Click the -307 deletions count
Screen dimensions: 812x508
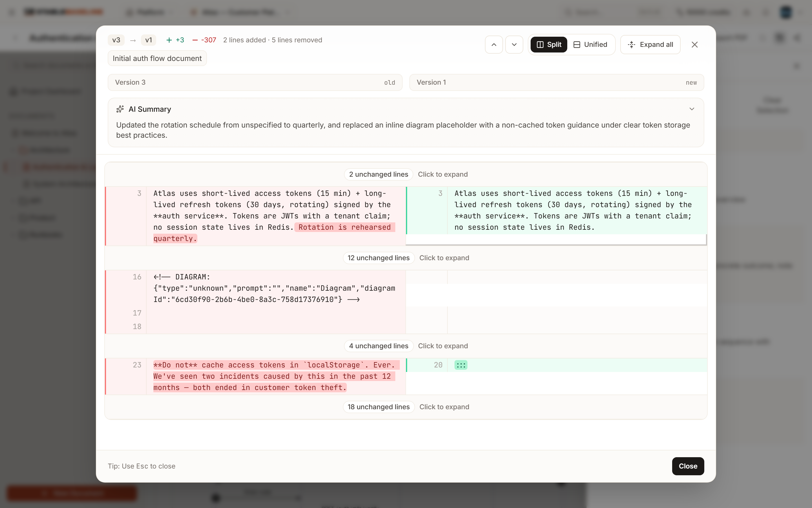click(x=204, y=40)
